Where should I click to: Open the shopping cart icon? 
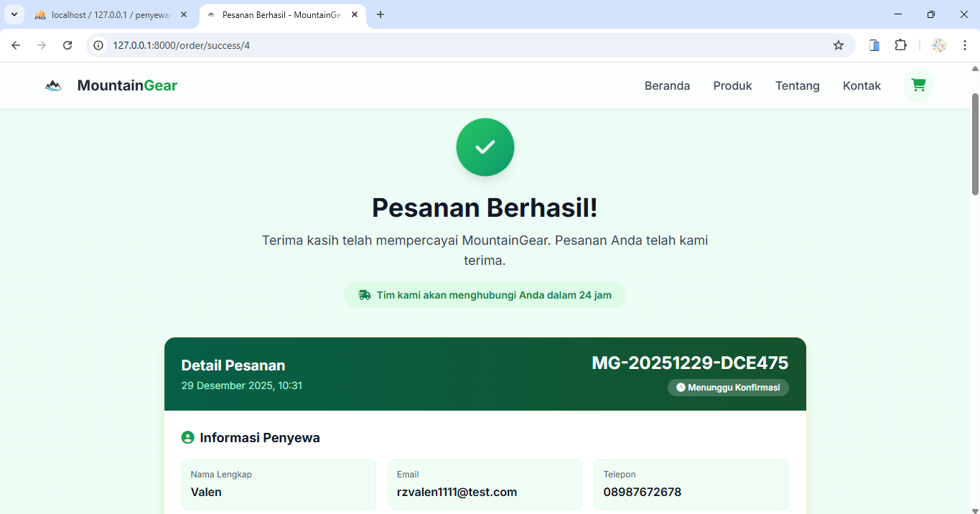[918, 85]
